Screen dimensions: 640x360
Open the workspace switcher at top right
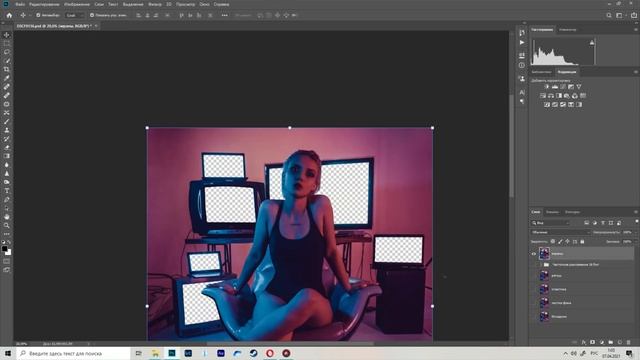click(x=620, y=15)
